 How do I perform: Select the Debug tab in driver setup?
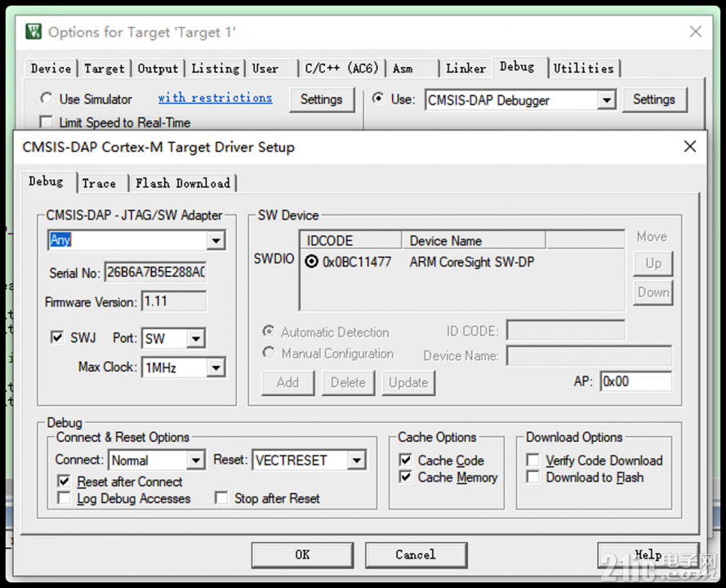(x=49, y=181)
